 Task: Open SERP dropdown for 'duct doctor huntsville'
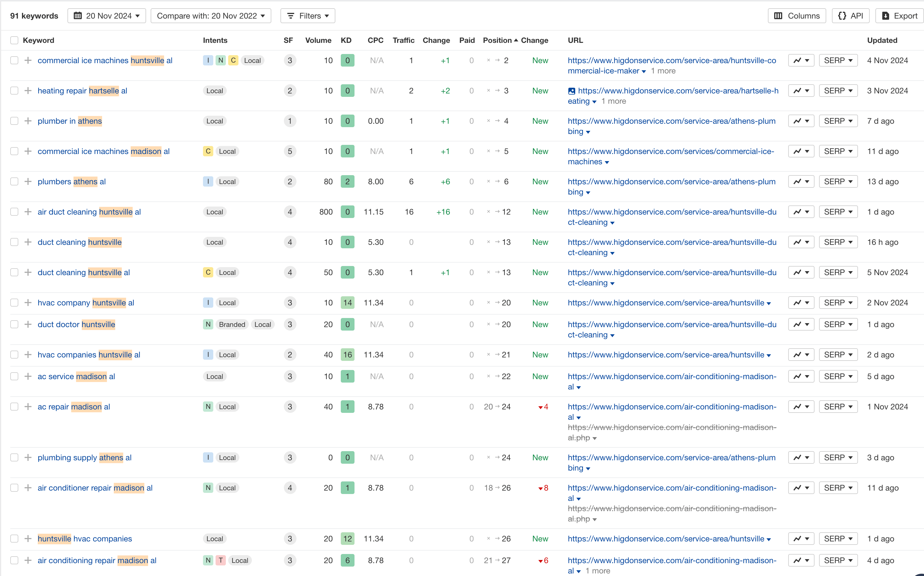pos(838,324)
